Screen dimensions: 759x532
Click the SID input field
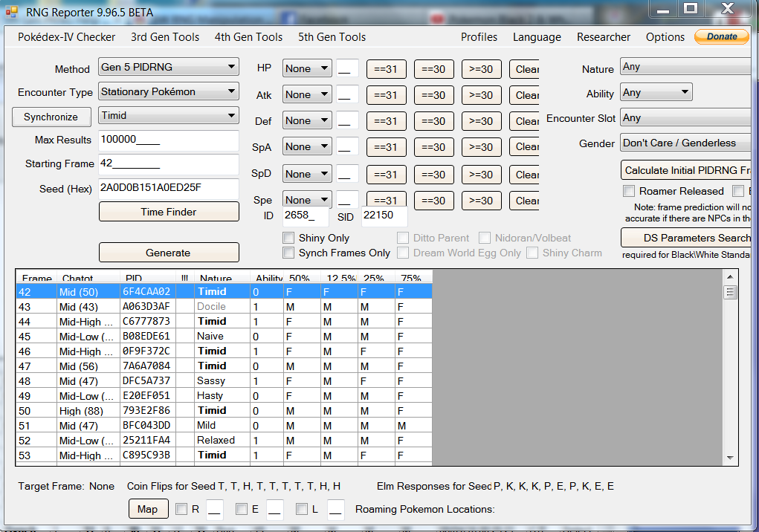pyautogui.click(x=384, y=215)
